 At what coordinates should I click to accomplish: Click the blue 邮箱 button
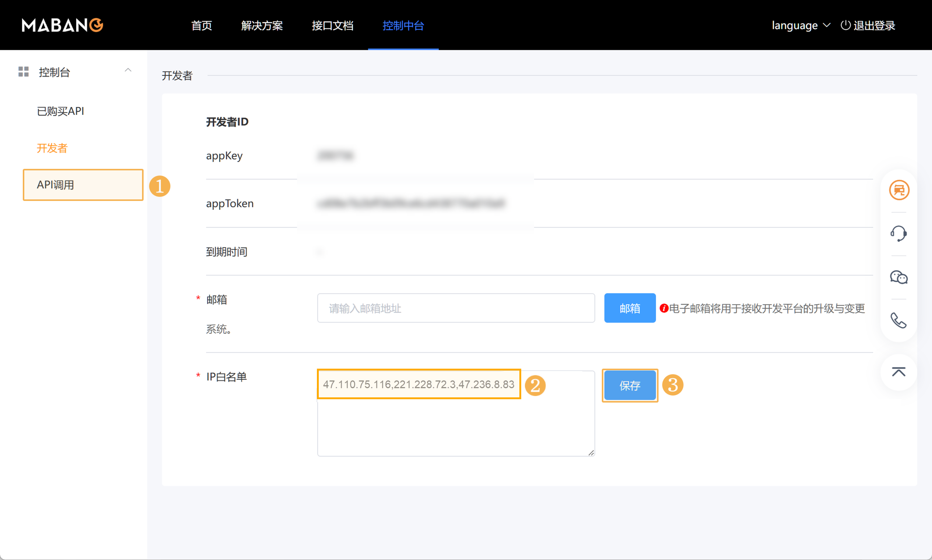(x=630, y=308)
